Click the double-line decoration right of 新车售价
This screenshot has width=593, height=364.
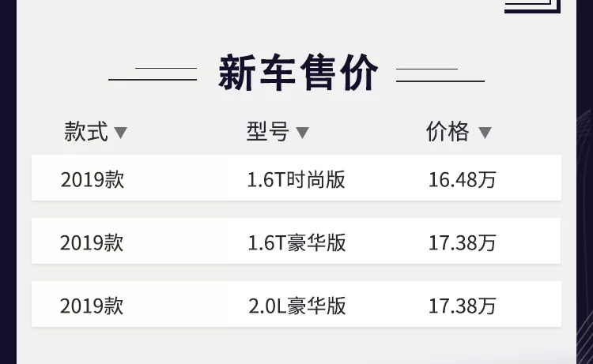tap(440, 74)
